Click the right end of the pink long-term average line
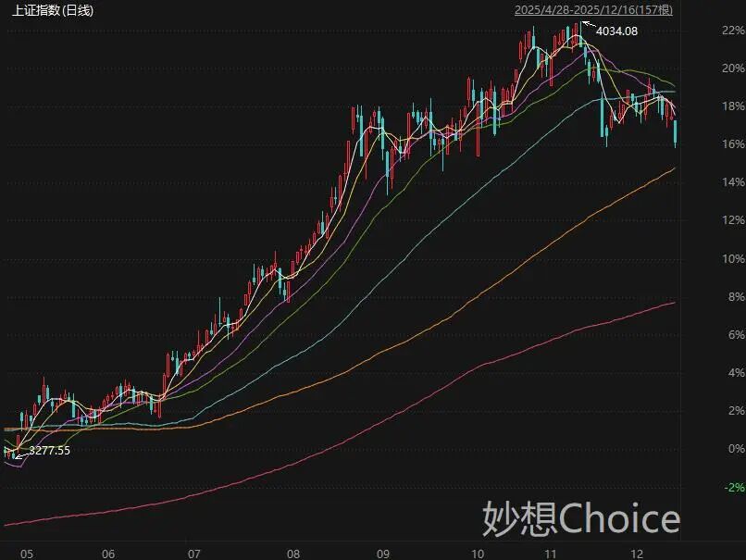746x560 pixels. click(673, 303)
